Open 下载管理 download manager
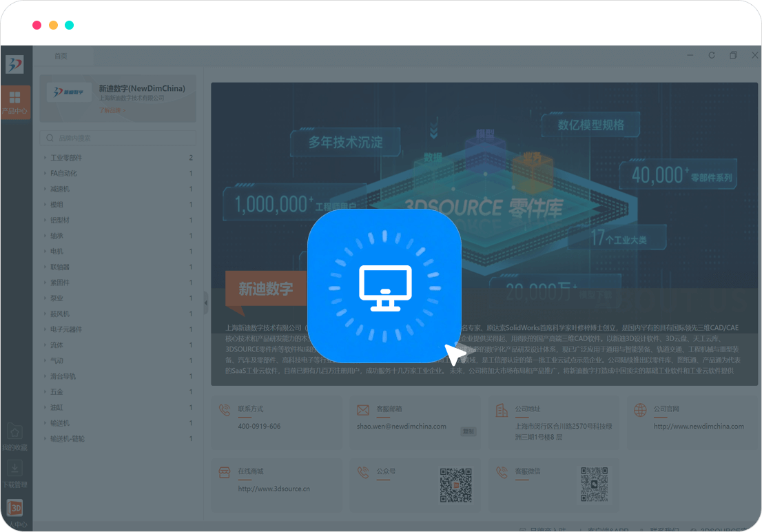The image size is (762, 532). [x=14, y=474]
